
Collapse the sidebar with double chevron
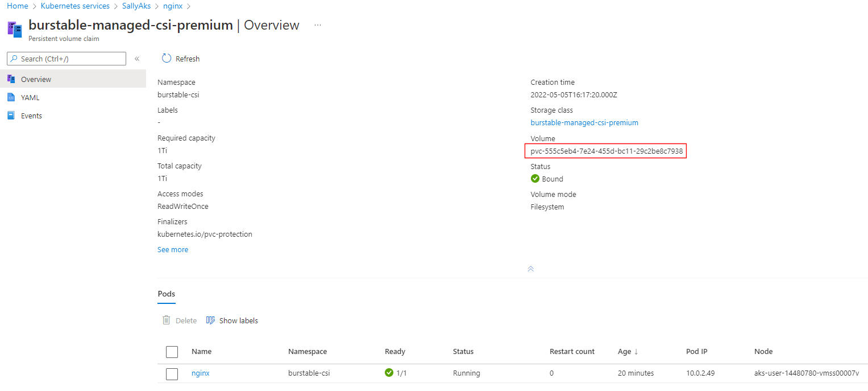click(x=137, y=59)
